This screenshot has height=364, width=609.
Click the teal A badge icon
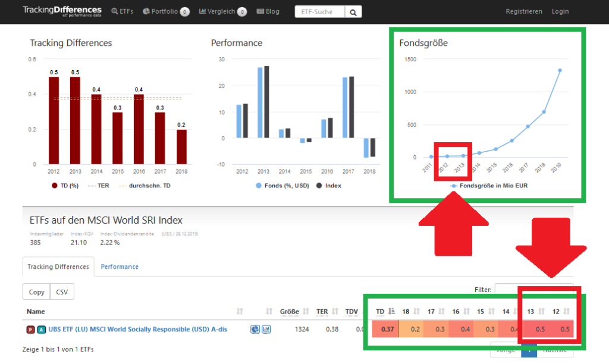(41, 330)
